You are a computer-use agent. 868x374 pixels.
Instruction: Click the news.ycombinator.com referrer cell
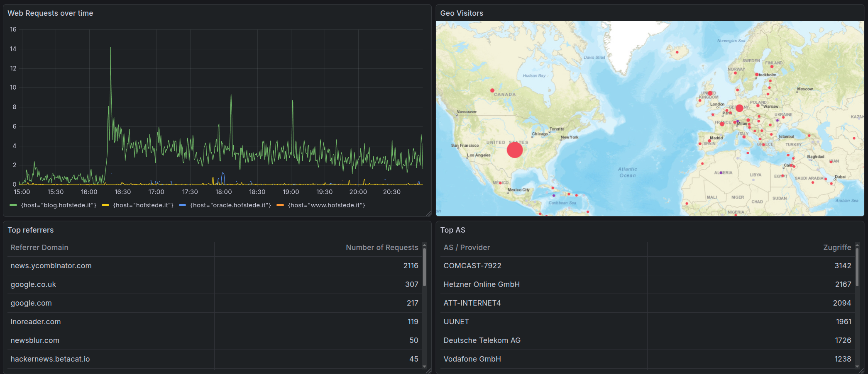[x=51, y=266]
